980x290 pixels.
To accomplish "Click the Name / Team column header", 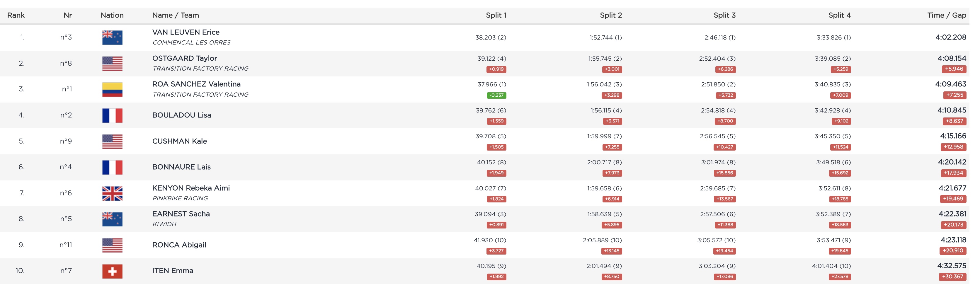I will (x=175, y=15).
